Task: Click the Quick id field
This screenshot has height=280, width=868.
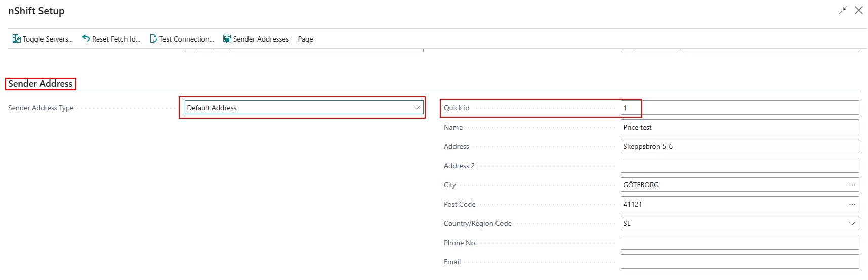Action: (739, 108)
